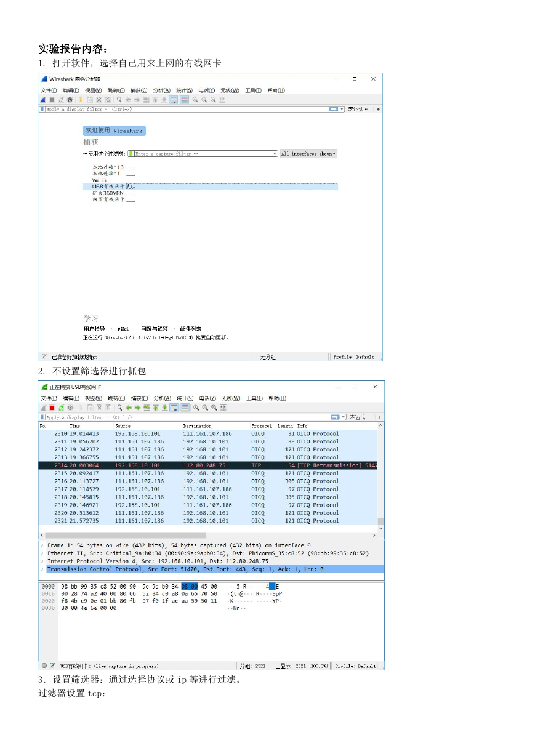Toggle the auto-scroll button in the Wireshark 网络分析器 toolbar
The width and height of the screenshot is (535, 756).
(x=174, y=100)
